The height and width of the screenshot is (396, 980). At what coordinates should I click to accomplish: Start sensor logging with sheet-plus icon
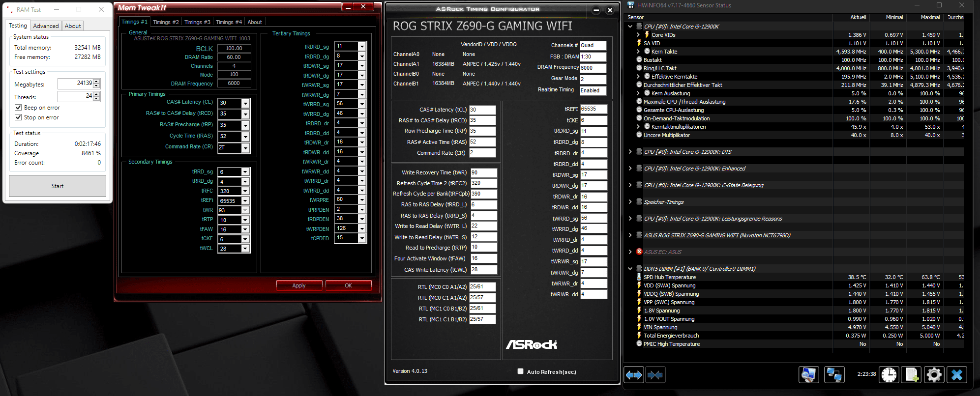[x=911, y=375]
